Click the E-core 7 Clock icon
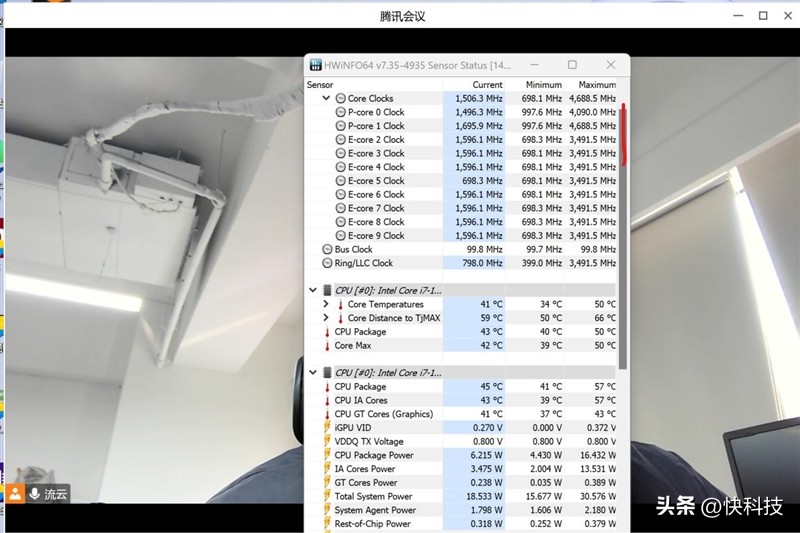The height and width of the screenshot is (533, 800). [x=340, y=208]
